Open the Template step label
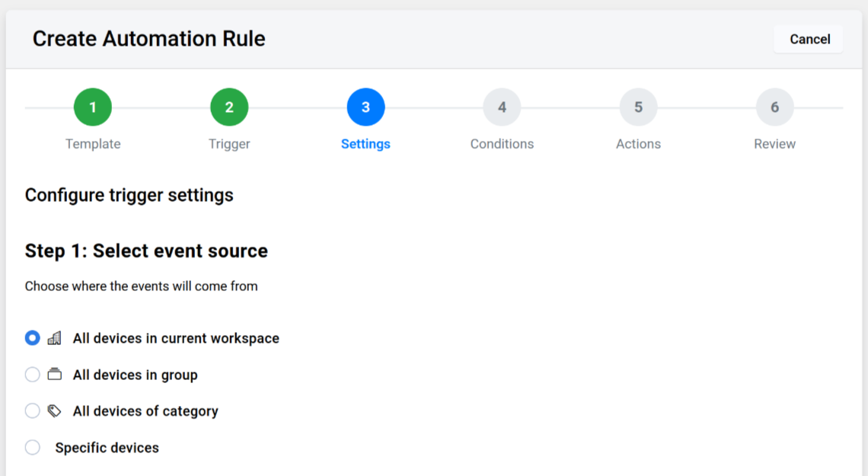The height and width of the screenshot is (476, 868). (93, 144)
